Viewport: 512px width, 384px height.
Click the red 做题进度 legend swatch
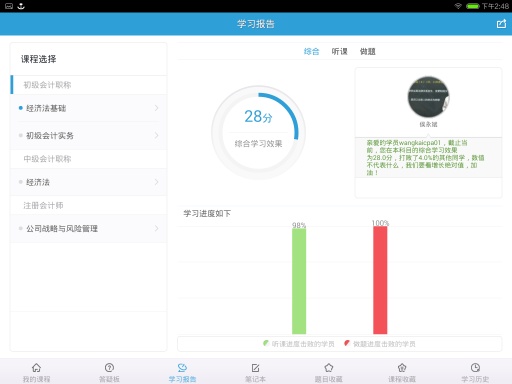point(347,343)
